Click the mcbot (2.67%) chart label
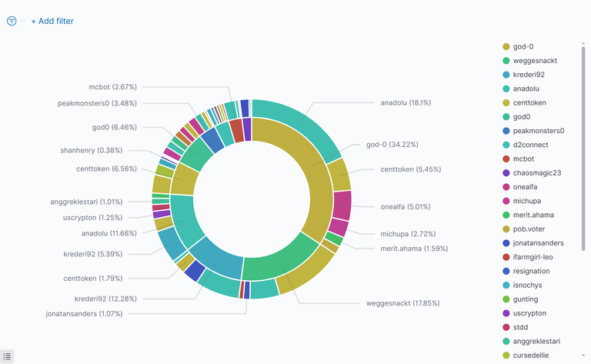591x364 pixels. (x=112, y=87)
